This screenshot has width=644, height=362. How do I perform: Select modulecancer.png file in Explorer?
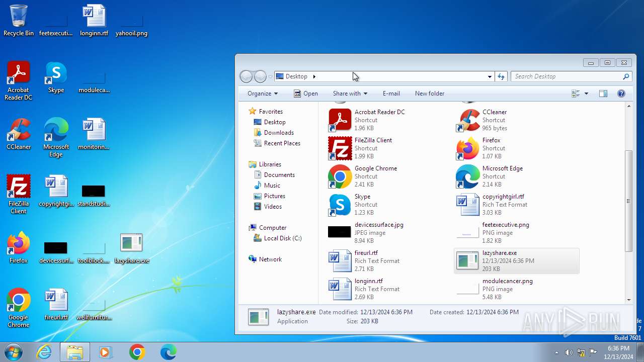(517, 289)
